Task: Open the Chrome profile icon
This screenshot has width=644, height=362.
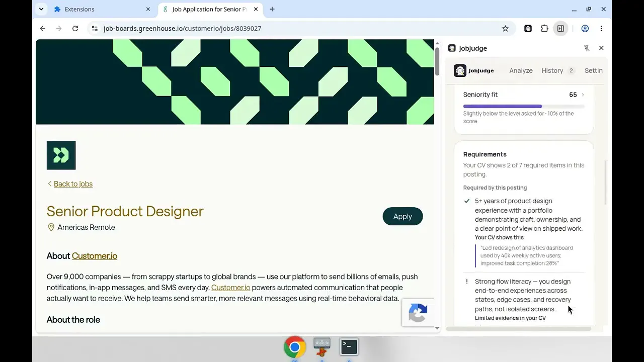Action: tap(585, 29)
